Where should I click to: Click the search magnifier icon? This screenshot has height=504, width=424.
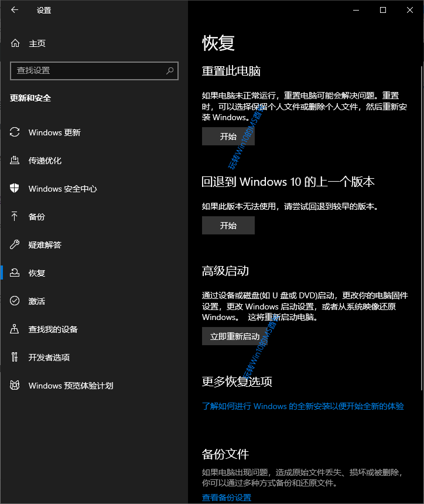point(170,70)
